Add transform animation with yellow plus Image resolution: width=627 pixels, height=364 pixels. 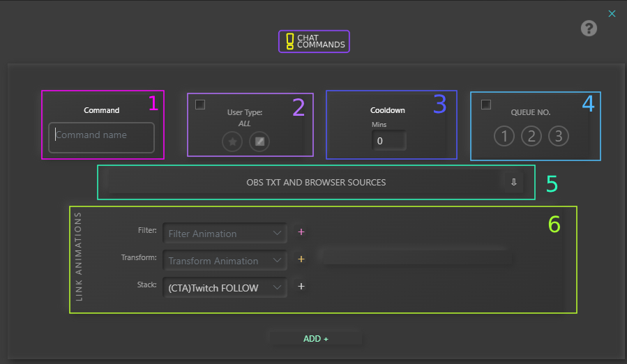301,259
